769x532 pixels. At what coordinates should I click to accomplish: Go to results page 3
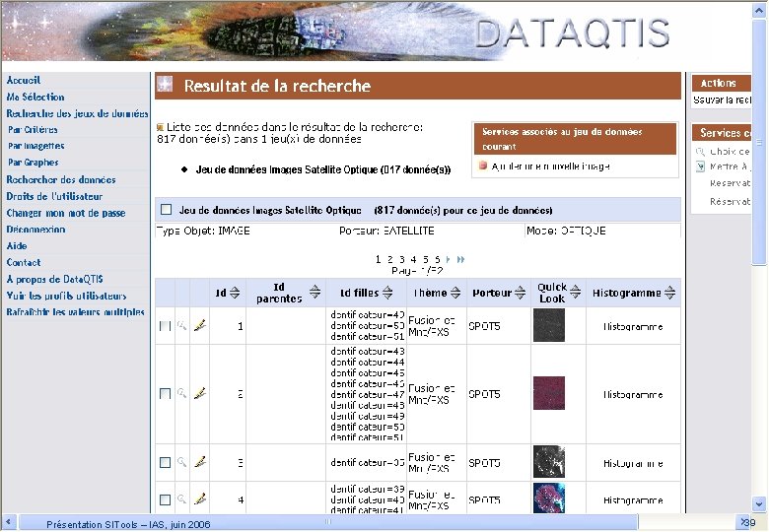(x=401, y=260)
